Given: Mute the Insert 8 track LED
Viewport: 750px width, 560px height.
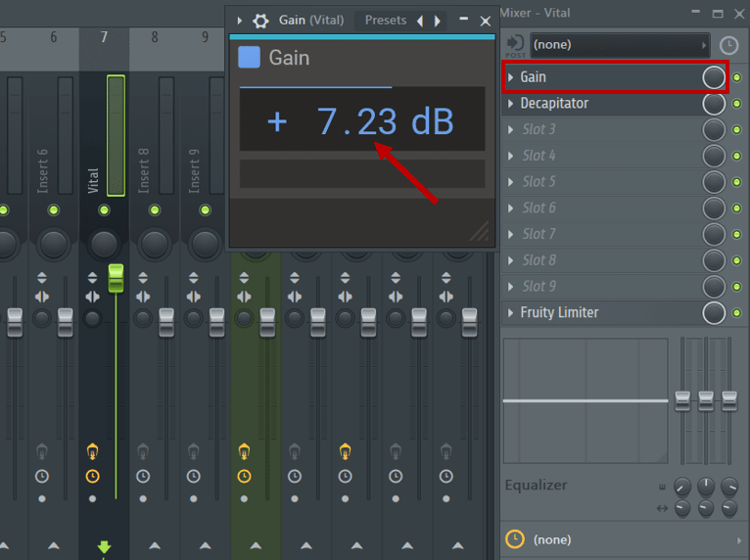Looking at the screenshot, I should (155, 210).
